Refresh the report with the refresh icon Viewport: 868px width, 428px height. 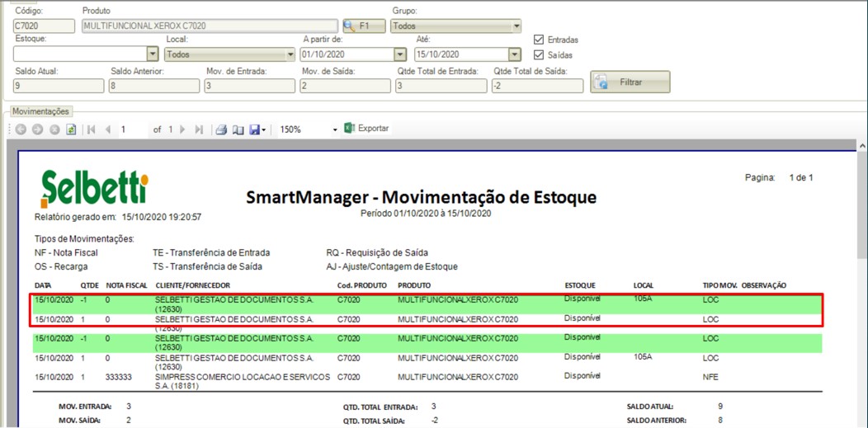coord(71,129)
